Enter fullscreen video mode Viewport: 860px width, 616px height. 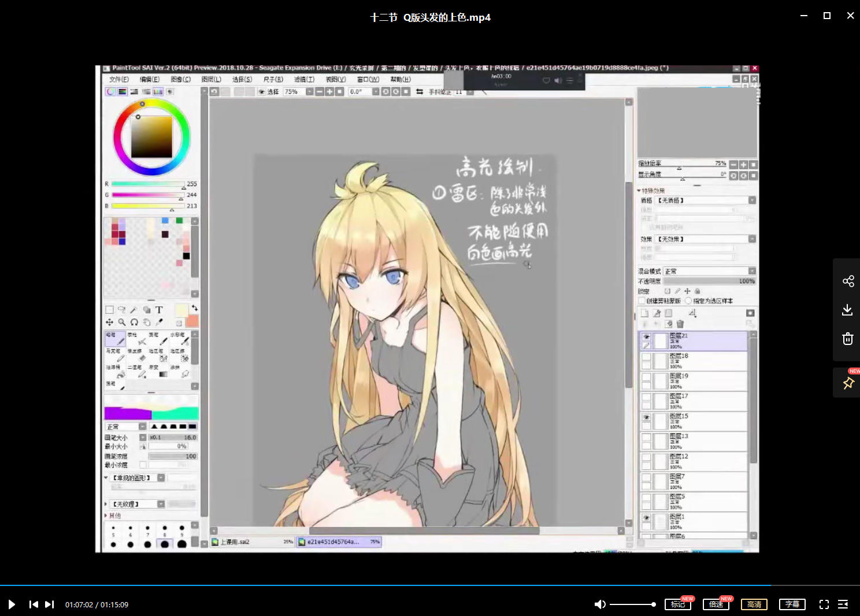824,604
